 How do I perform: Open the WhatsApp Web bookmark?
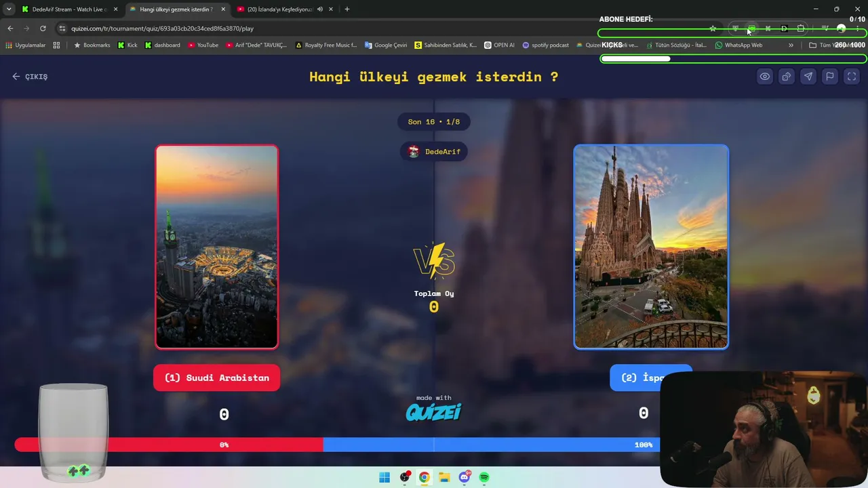coord(738,45)
